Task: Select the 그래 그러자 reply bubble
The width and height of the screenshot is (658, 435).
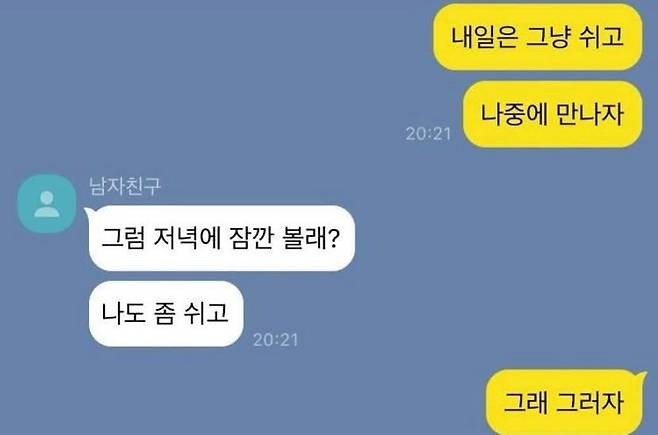Action: [564, 402]
